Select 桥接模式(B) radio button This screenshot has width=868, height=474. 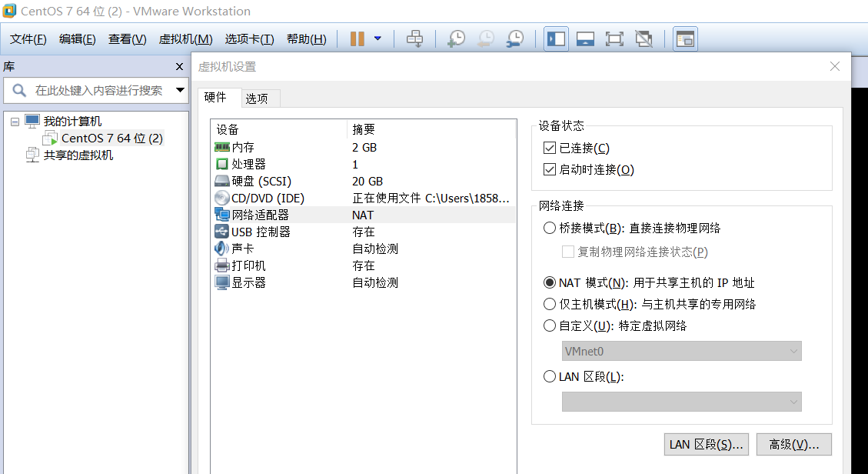click(549, 228)
